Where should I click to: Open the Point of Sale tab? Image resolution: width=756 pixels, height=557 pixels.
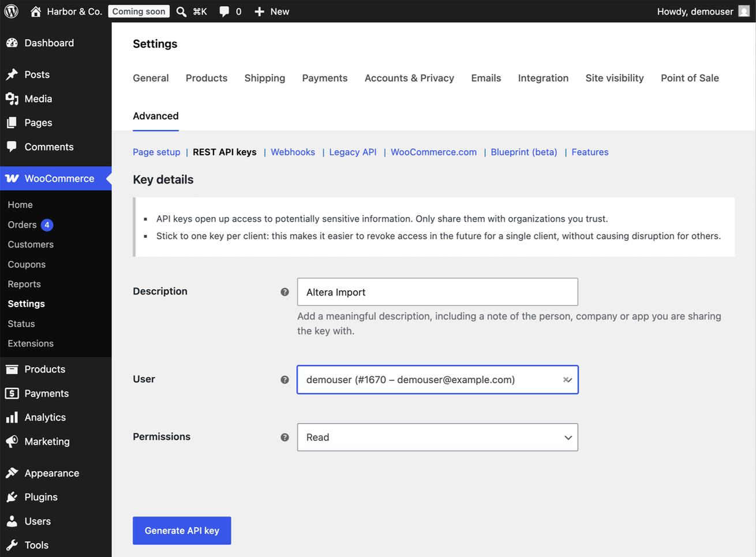690,78
